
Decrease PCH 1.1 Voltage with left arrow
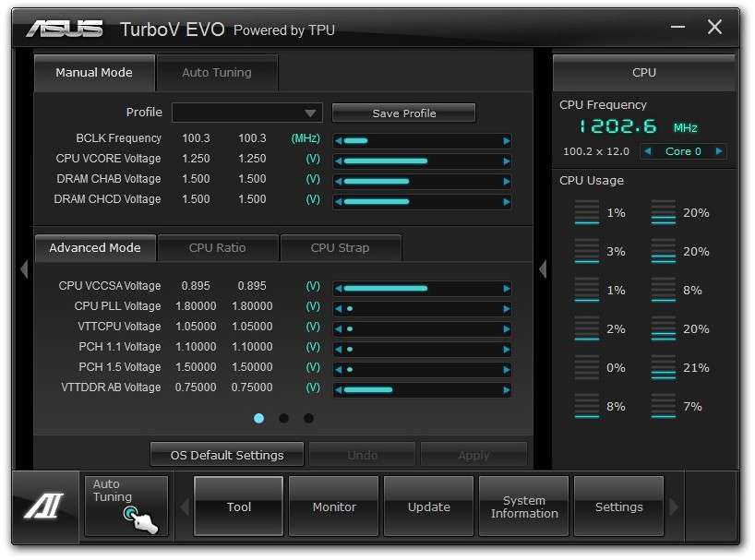339,350
